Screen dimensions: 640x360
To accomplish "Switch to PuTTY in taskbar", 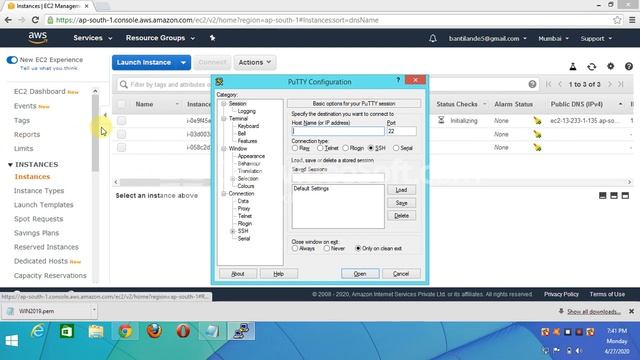I will point(241,331).
